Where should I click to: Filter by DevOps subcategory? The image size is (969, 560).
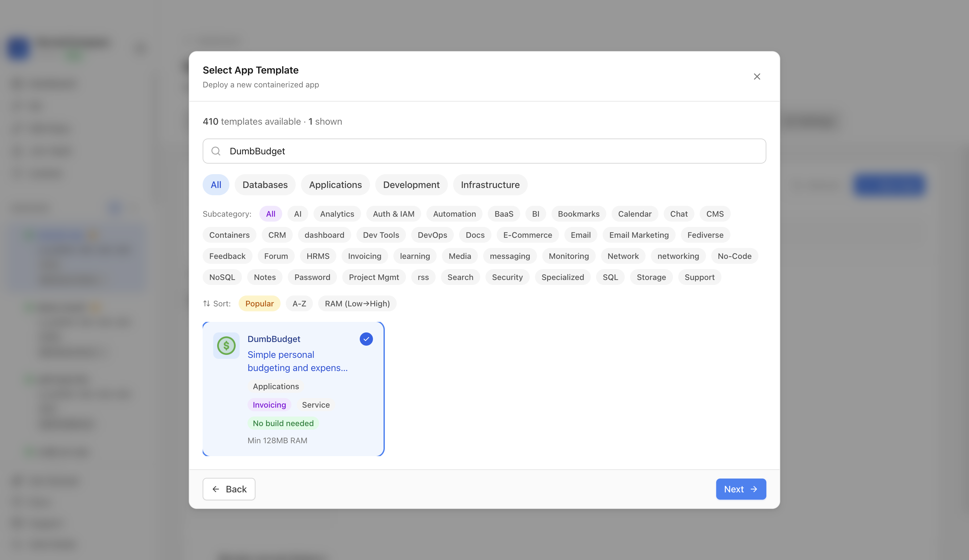pyautogui.click(x=432, y=235)
